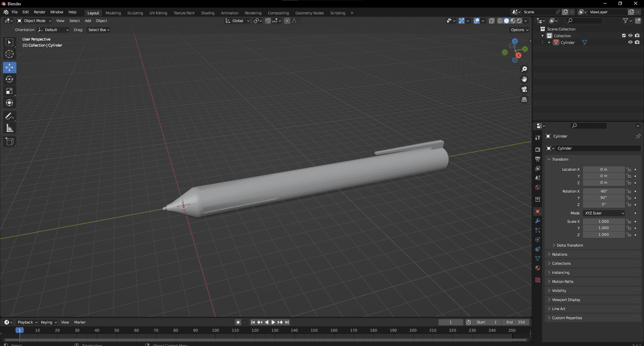Viewport: 644px width, 346px height.
Task: Hide the Cylinder object in viewport
Action: pos(630,42)
